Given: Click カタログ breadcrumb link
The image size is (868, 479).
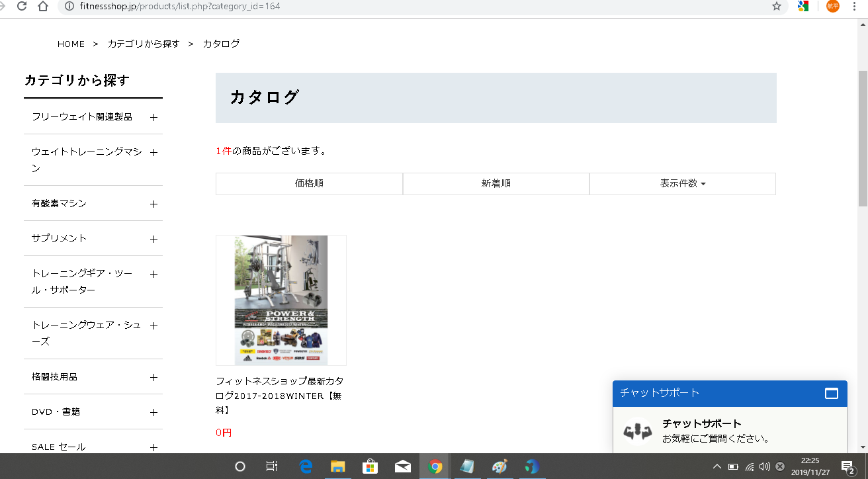Looking at the screenshot, I should (x=221, y=44).
